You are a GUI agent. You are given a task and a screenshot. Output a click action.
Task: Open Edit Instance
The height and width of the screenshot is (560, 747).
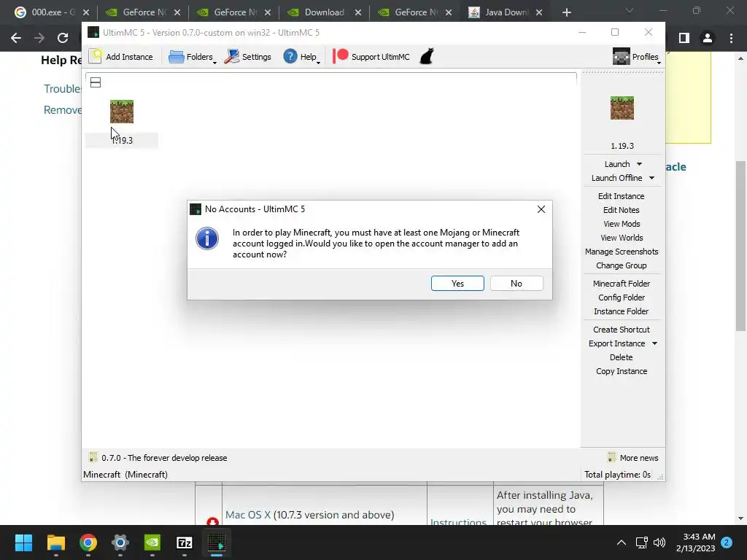click(x=622, y=196)
